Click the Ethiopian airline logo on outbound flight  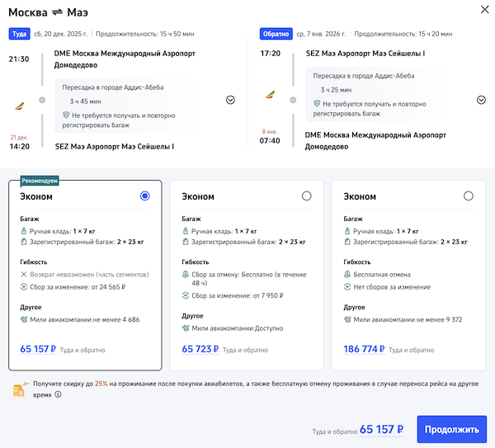(21, 105)
